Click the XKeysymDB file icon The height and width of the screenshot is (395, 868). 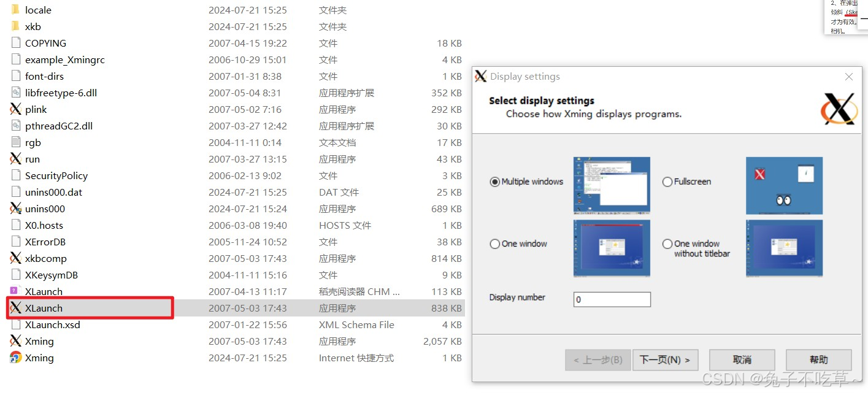coord(15,275)
